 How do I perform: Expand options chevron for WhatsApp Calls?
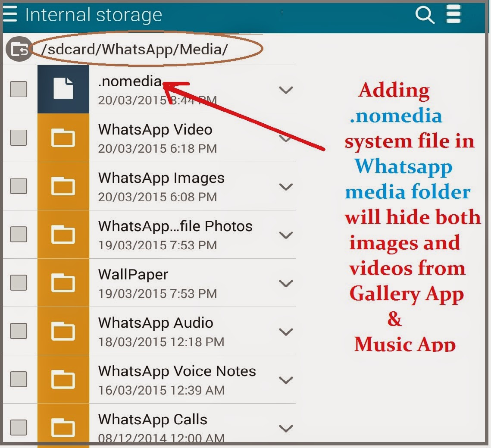[x=286, y=429]
